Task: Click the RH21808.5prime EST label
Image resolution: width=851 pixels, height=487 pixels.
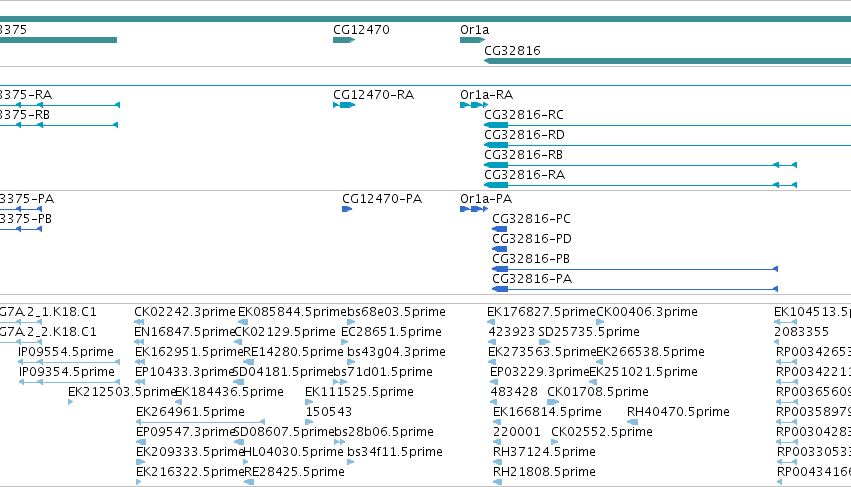Action: [544, 472]
